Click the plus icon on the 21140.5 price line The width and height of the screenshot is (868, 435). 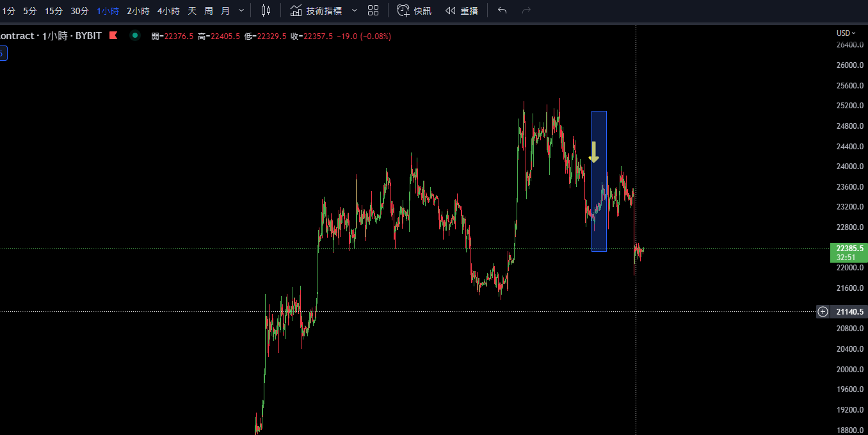(823, 311)
